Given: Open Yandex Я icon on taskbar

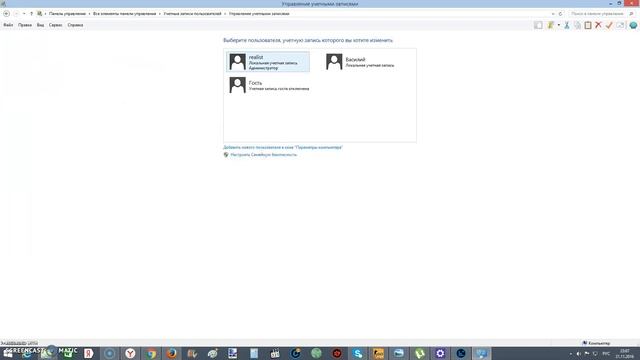Looking at the screenshot, I should pos(89,353).
